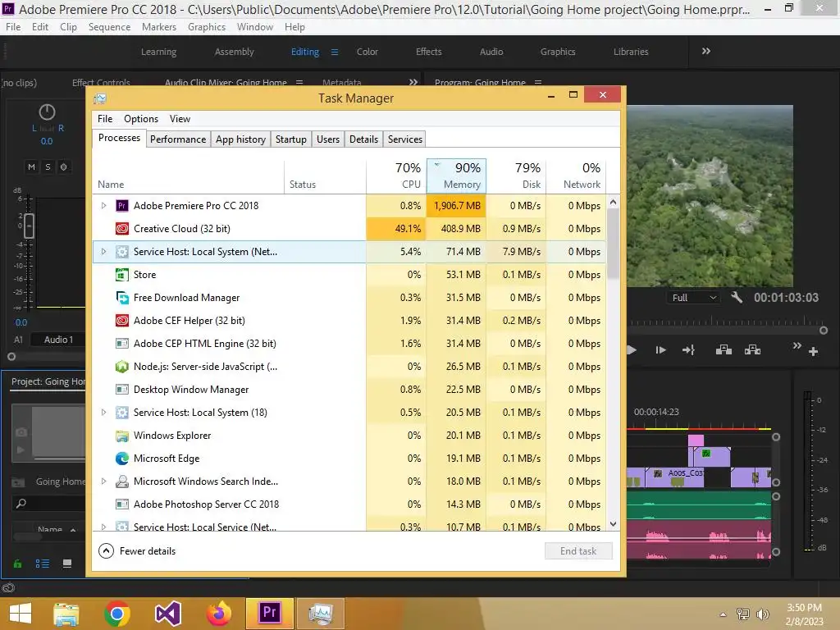Open Premiere Sequence menu
This screenshot has width=840, height=630.
click(109, 27)
